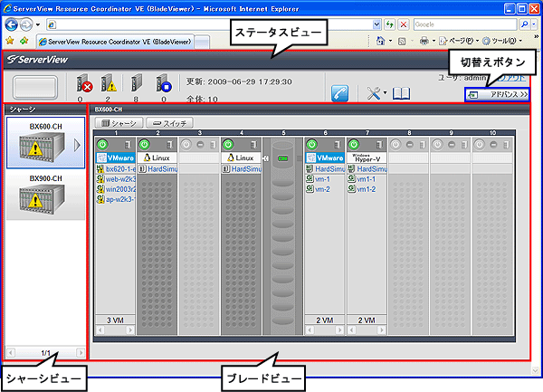Click the server icon in slot 1 header
The image size is (543, 392).
click(x=128, y=145)
